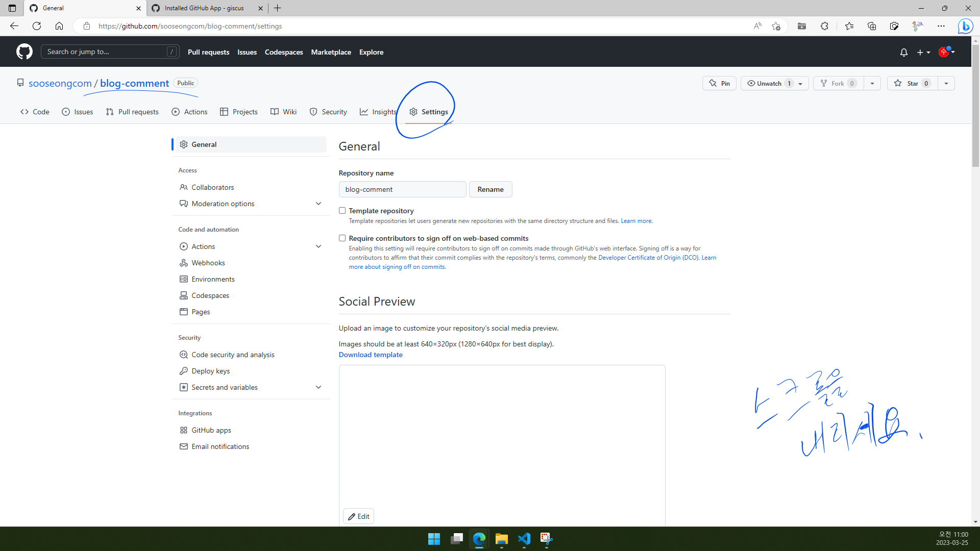Add this page to favorites
Viewport: 980px width, 551px height.
tap(776, 26)
